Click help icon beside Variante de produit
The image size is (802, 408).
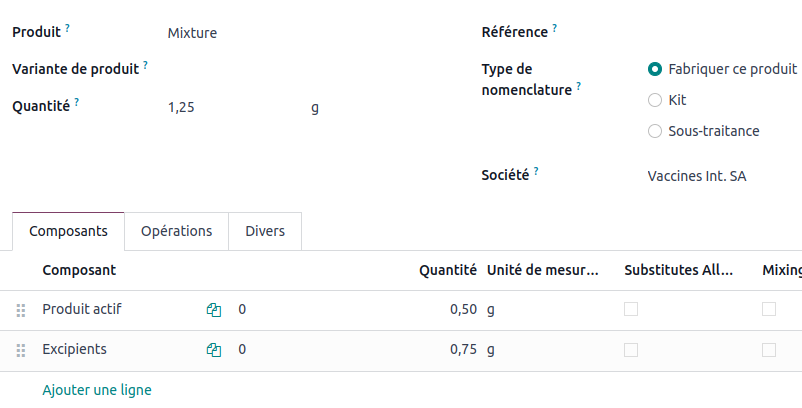click(145, 65)
